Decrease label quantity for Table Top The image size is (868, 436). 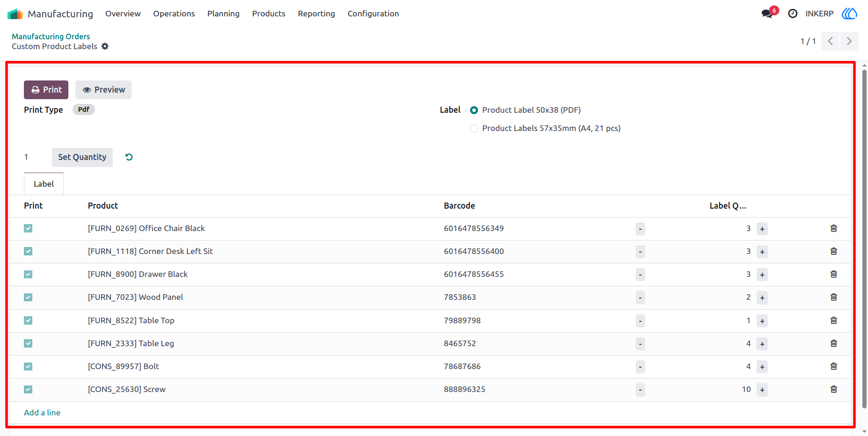point(640,321)
